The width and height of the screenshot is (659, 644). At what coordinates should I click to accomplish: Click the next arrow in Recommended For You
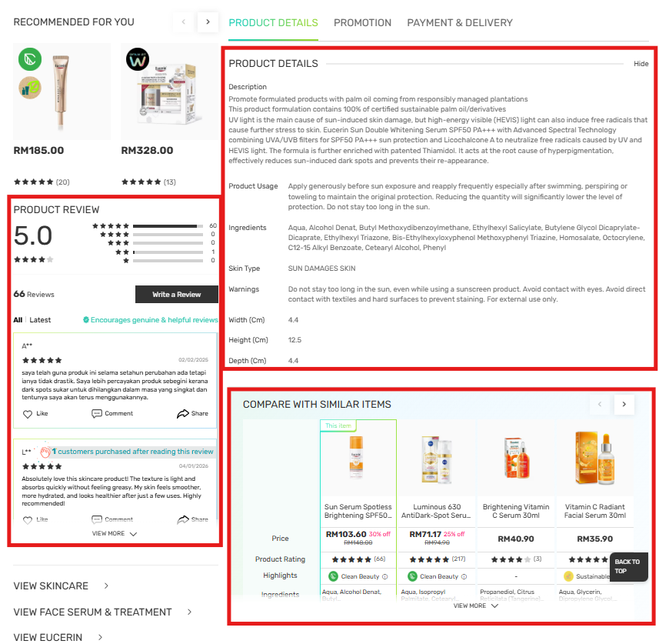[208, 22]
